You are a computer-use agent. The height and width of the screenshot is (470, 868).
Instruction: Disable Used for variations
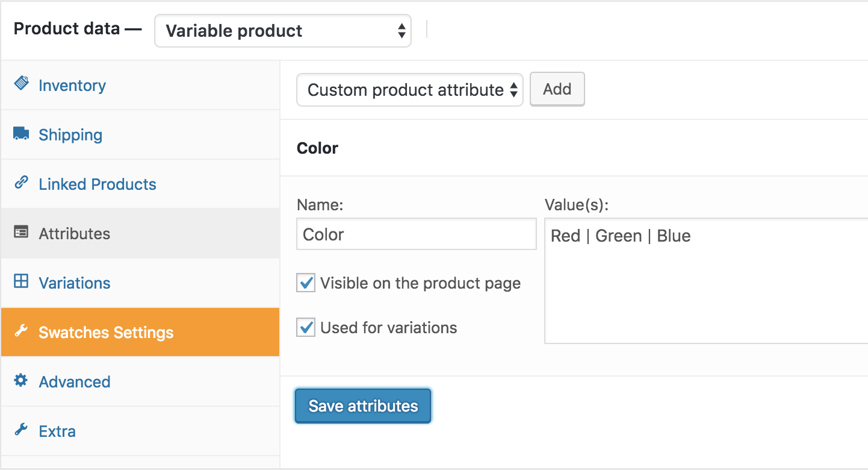coord(305,327)
